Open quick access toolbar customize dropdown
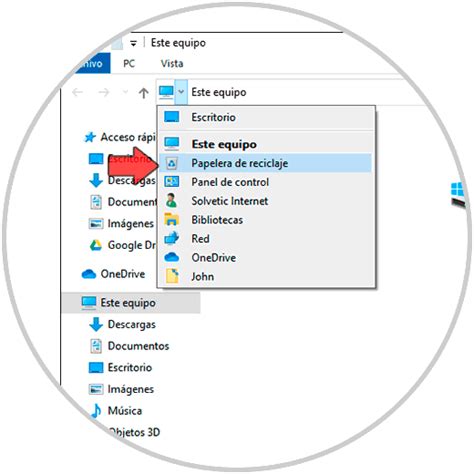The image size is (474, 474). (x=133, y=43)
